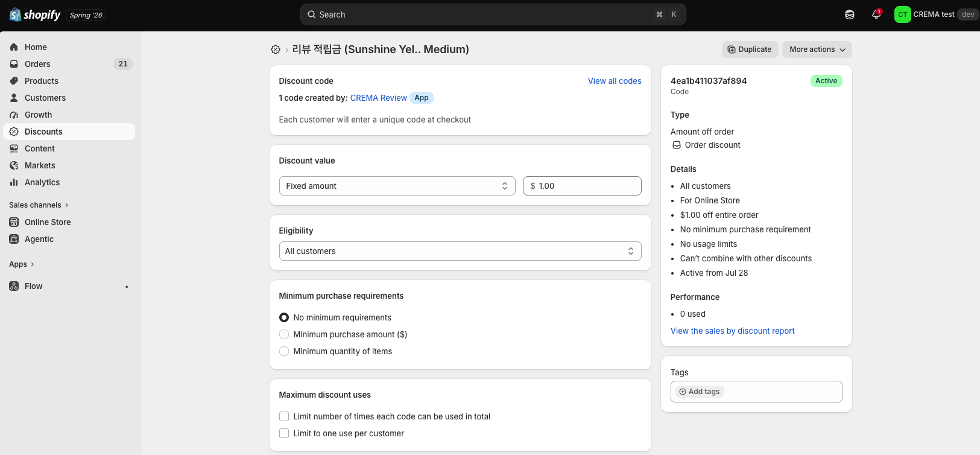The width and height of the screenshot is (980, 455).
Task: Click the Online Store icon
Action: coord(14,222)
